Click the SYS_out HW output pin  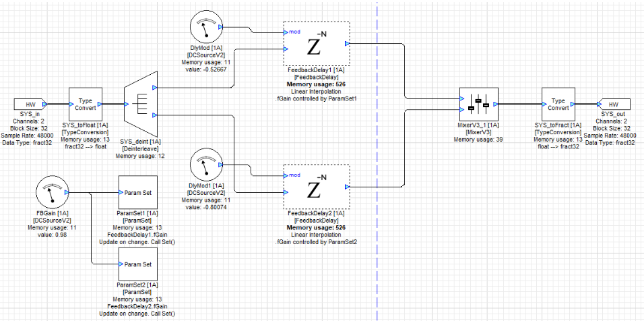tap(613, 105)
